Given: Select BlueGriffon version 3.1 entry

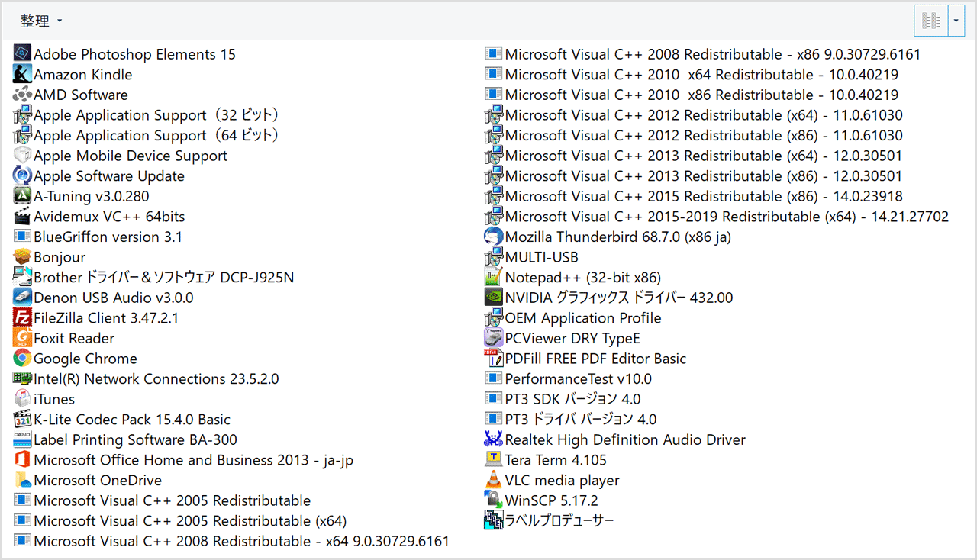Looking at the screenshot, I should 98,237.
